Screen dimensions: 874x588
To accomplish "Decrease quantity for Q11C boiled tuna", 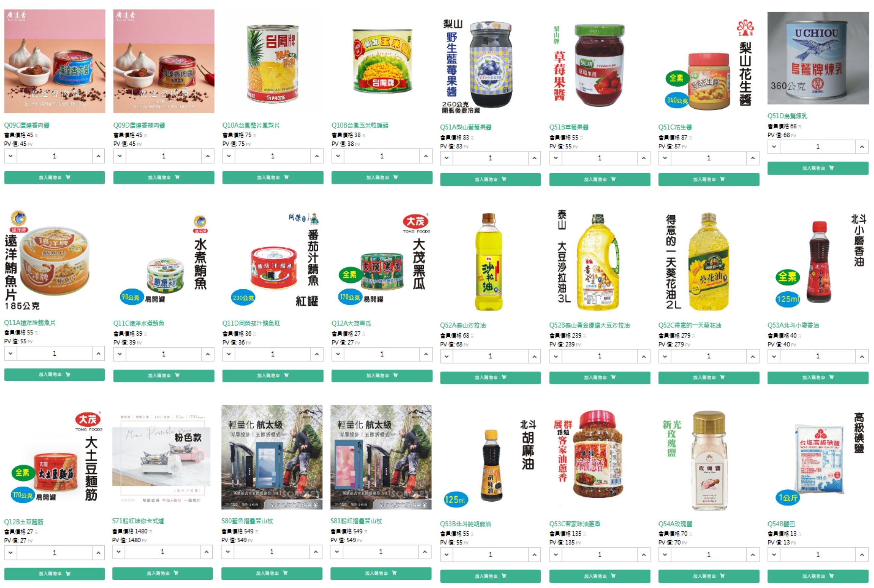I will click(x=120, y=354).
